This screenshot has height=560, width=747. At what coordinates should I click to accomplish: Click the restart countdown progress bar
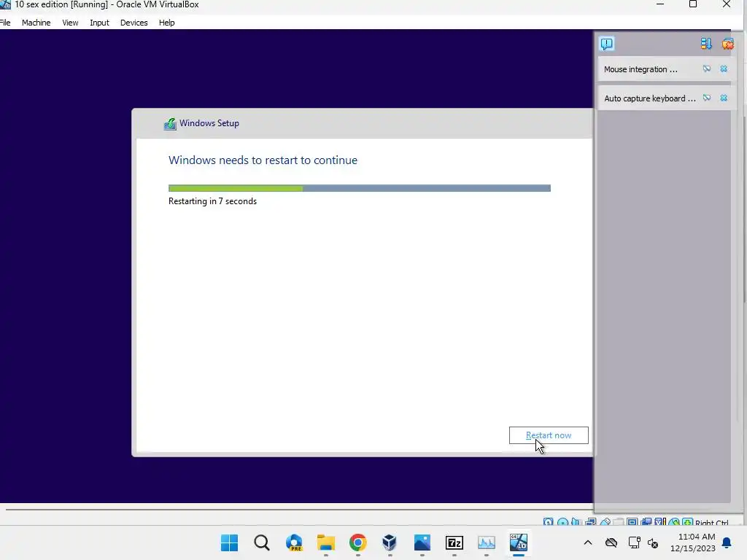click(360, 188)
